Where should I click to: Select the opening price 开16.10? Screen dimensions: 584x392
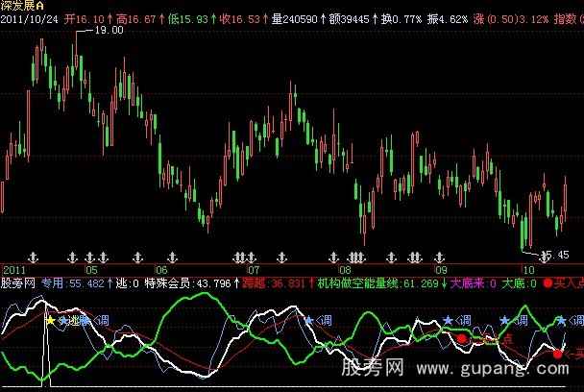click(84, 19)
